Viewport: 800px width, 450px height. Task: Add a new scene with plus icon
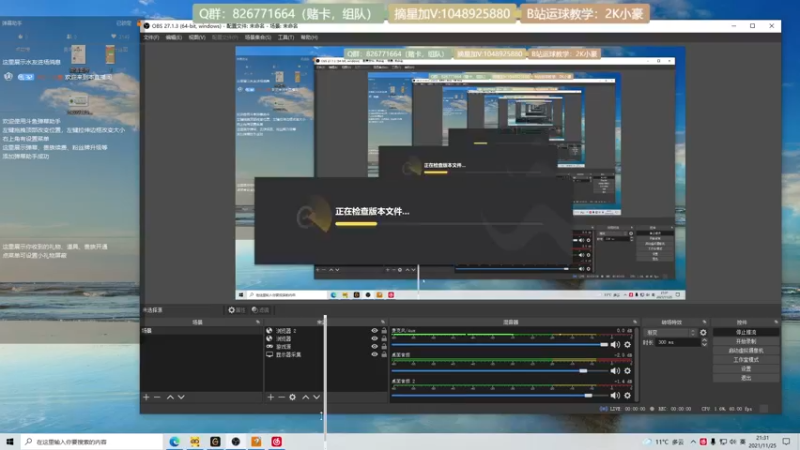146,397
